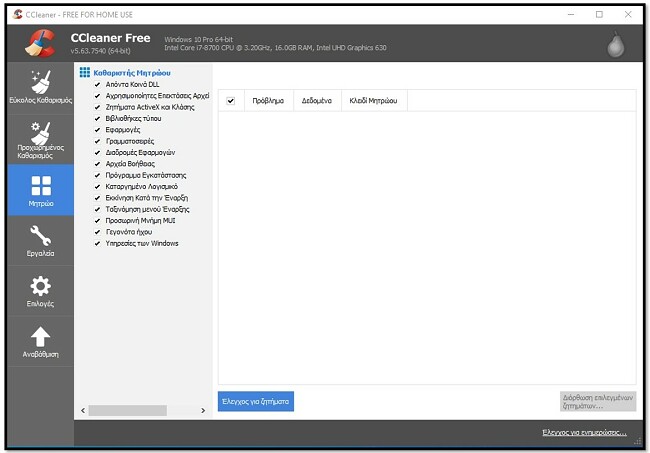Open the Easy Clean broom icon
Image resolution: width=650 pixels, height=453 pixels.
(x=41, y=81)
